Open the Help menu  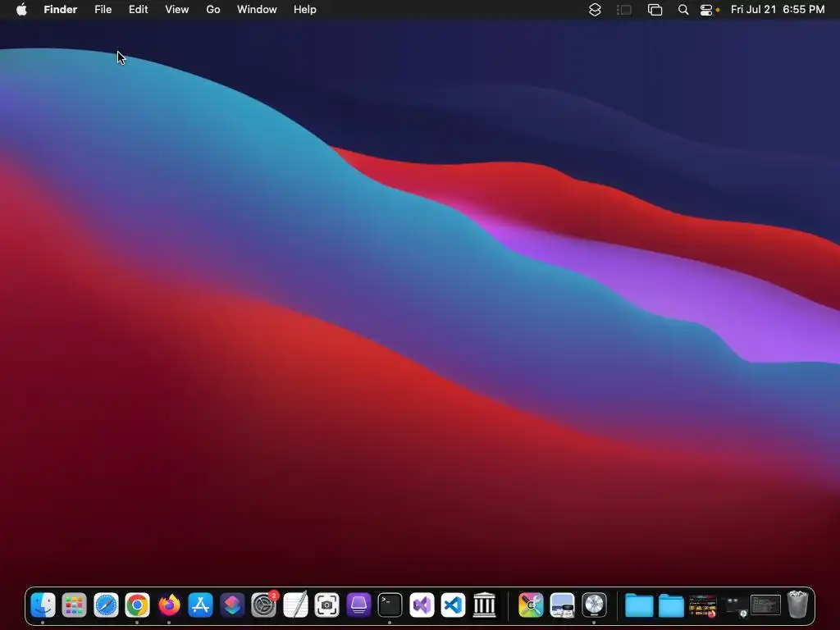tap(305, 10)
